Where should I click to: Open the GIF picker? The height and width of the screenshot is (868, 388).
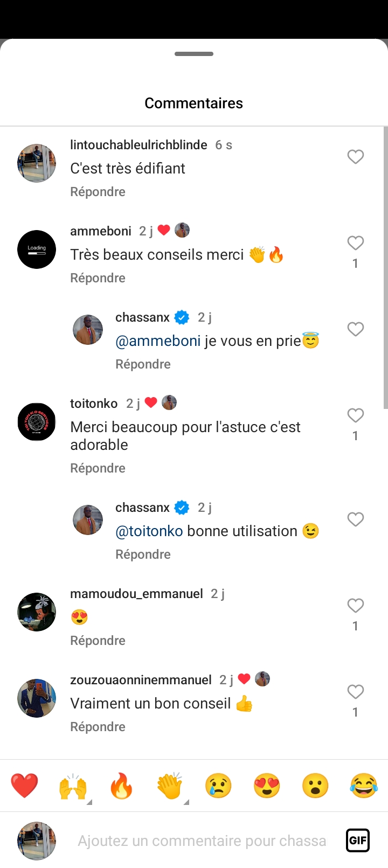tap(358, 840)
